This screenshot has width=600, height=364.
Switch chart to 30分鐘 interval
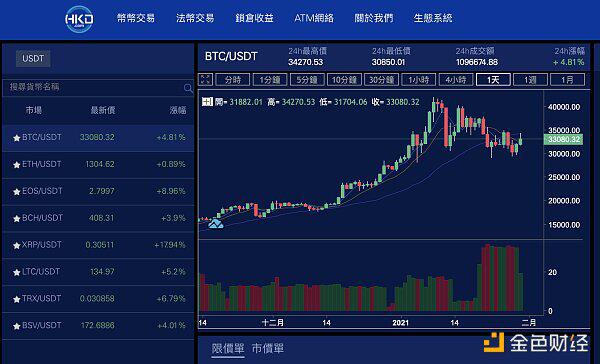(x=381, y=80)
